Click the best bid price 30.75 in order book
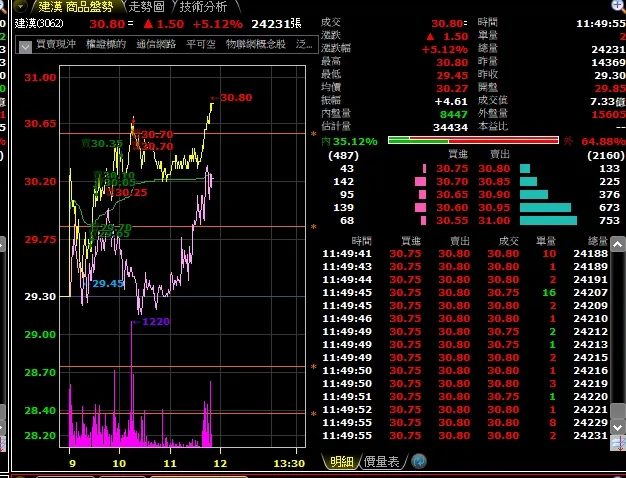The image size is (626, 478). click(x=452, y=169)
